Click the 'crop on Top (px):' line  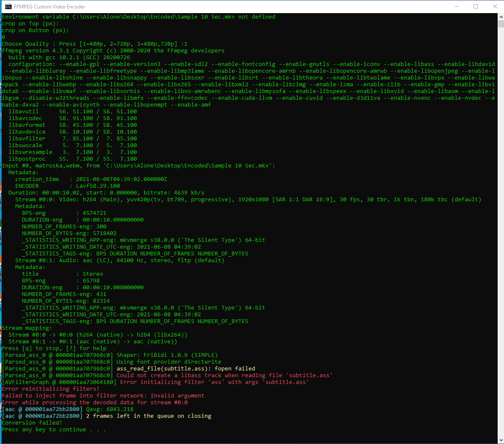30,24
